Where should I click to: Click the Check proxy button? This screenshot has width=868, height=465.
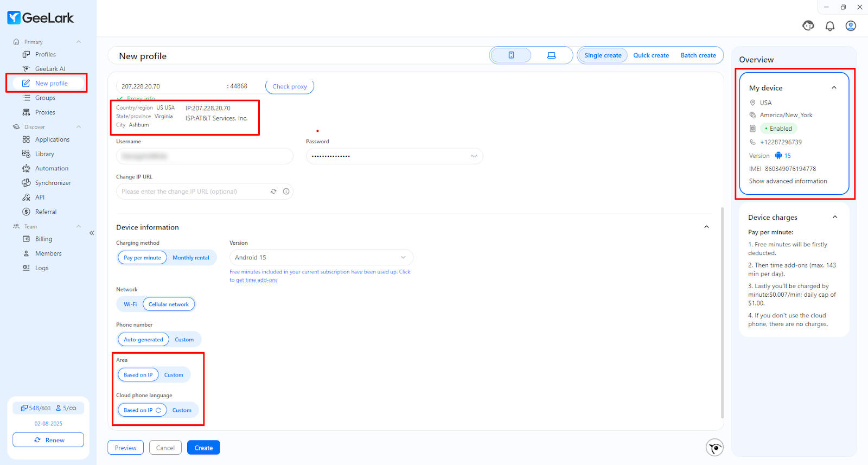[290, 86]
